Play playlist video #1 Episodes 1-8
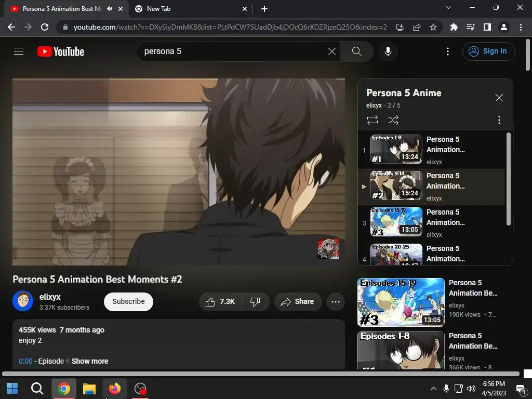This screenshot has height=399, width=532. point(432,150)
